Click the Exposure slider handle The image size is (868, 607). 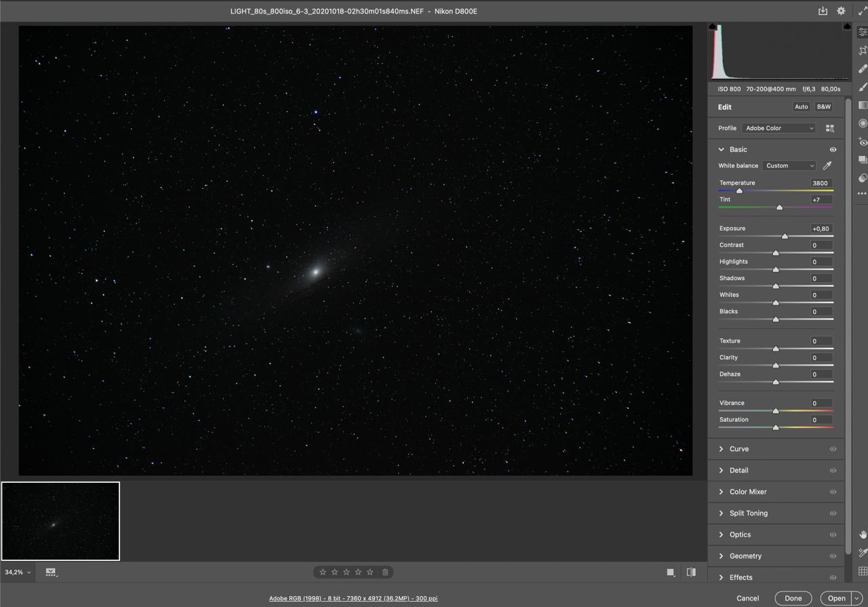pos(785,237)
